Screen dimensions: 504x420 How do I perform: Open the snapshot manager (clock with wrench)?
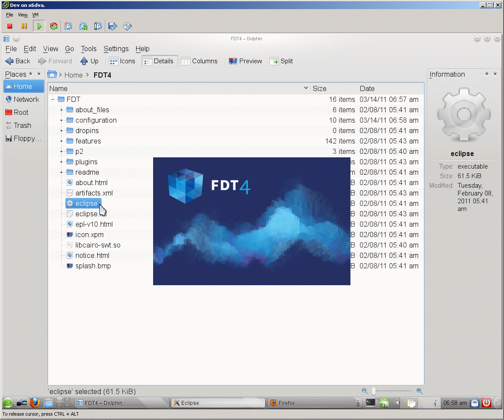pyautogui.click(x=98, y=26)
